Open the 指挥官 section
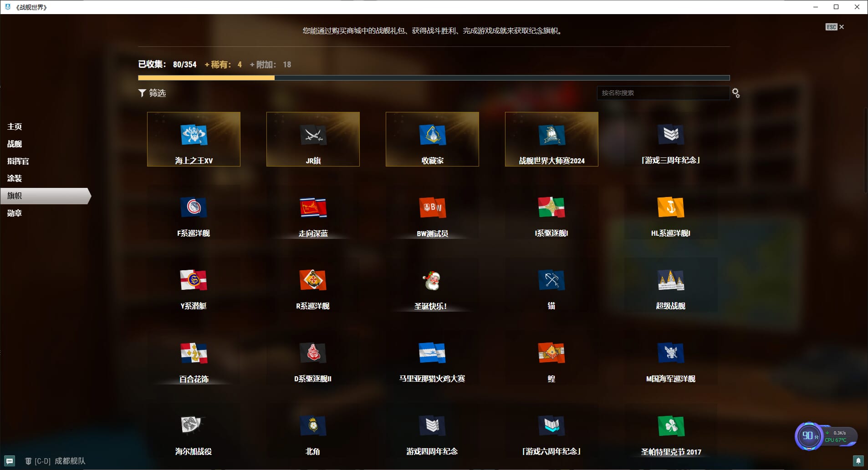The image size is (868, 470). coord(18,161)
